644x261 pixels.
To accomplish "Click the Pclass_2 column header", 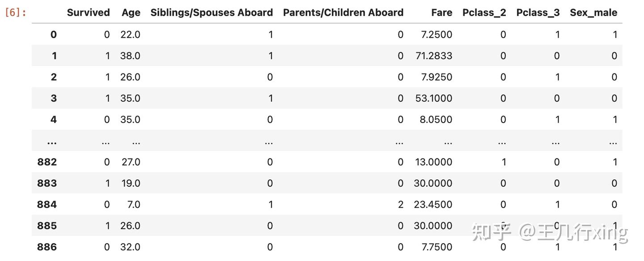I will 484,13.
